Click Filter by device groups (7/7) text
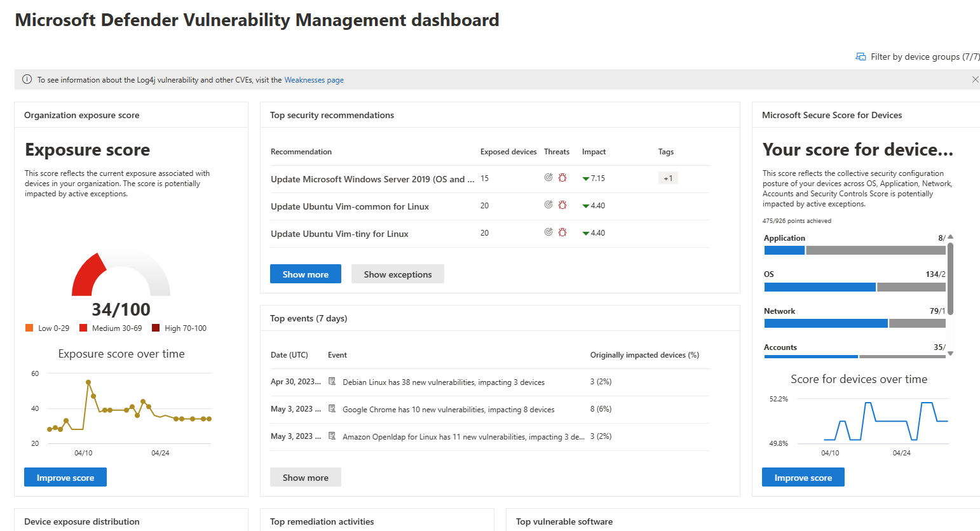980x531 pixels. [925, 57]
